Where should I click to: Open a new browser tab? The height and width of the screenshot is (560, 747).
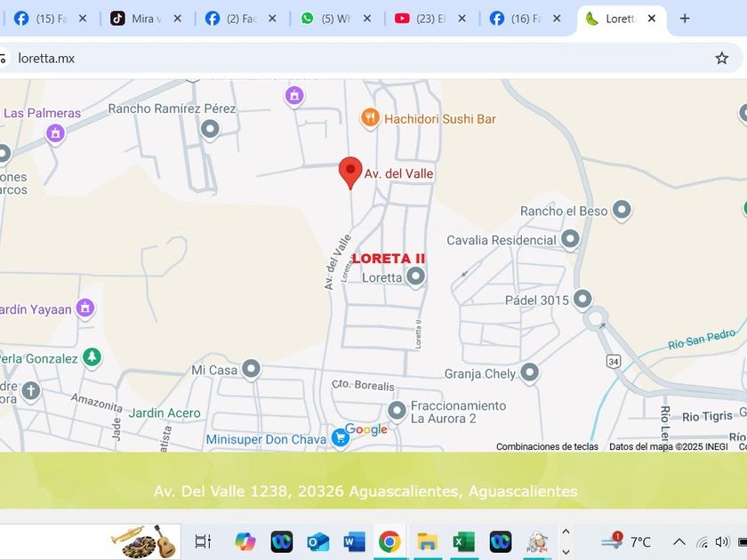point(685,19)
